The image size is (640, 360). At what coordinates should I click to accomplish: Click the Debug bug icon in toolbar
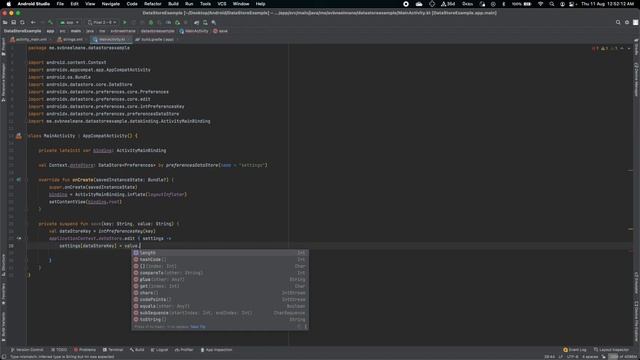point(151,22)
